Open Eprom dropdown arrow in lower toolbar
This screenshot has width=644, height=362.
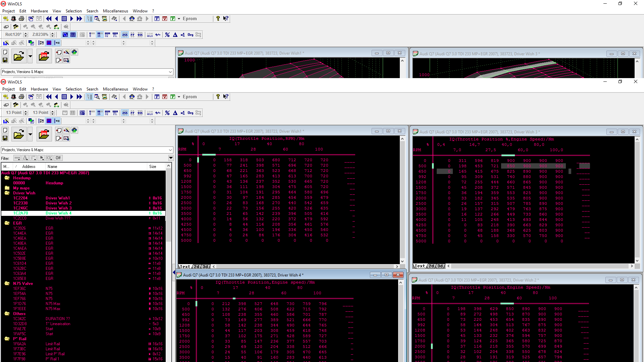coord(179,97)
